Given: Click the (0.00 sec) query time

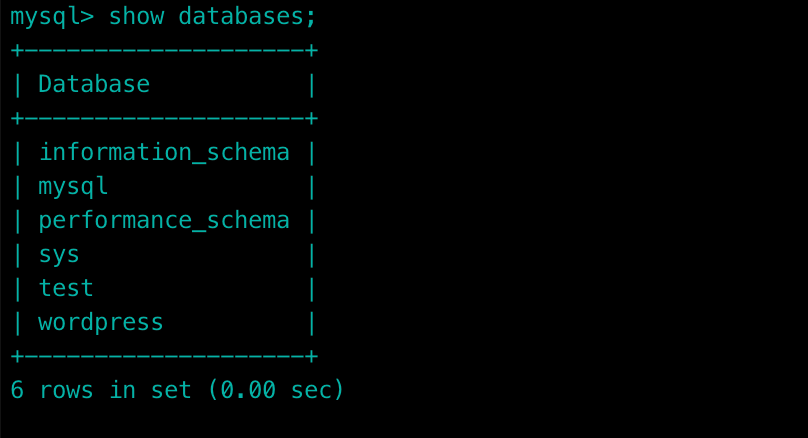Looking at the screenshot, I should click(x=275, y=391).
